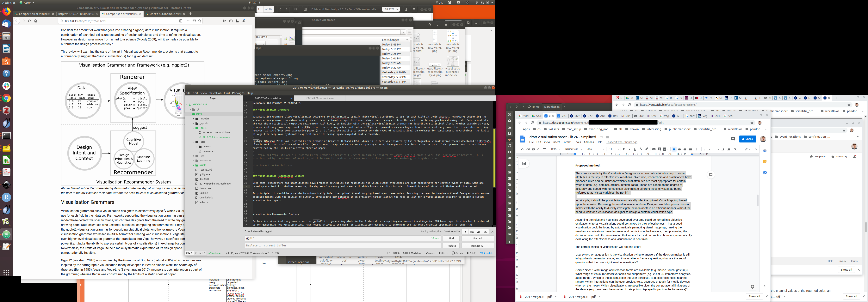Click the clear formatting icon

pos(736,149)
